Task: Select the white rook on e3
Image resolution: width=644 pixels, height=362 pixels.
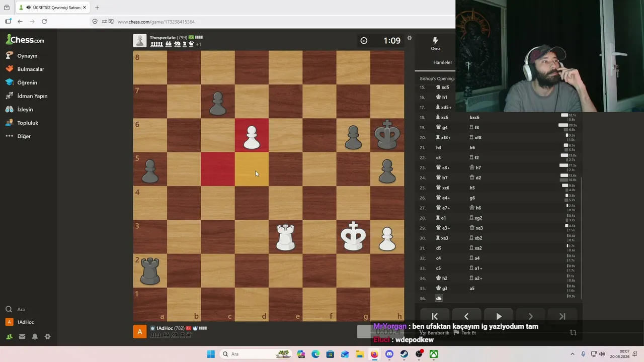Action: pyautogui.click(x=286, y=237)
